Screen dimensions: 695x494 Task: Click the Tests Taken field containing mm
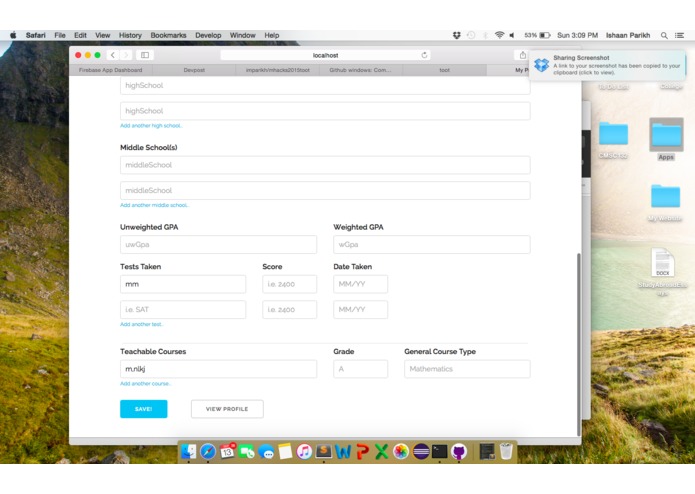pos(183,284)
